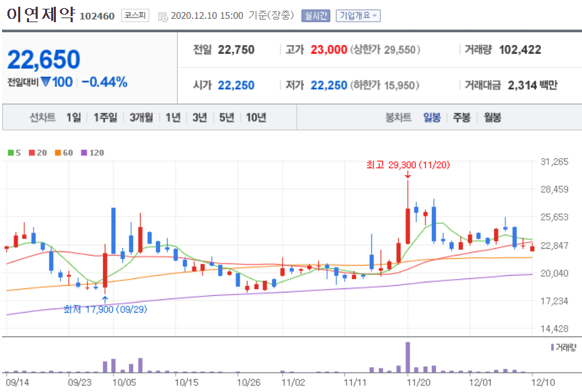Select the 1년 line chart tab

point(173,118)
